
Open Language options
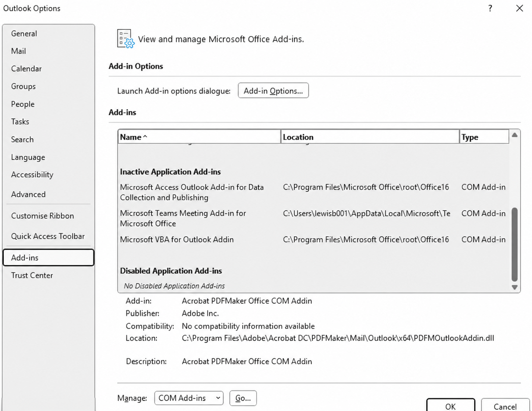48,157
